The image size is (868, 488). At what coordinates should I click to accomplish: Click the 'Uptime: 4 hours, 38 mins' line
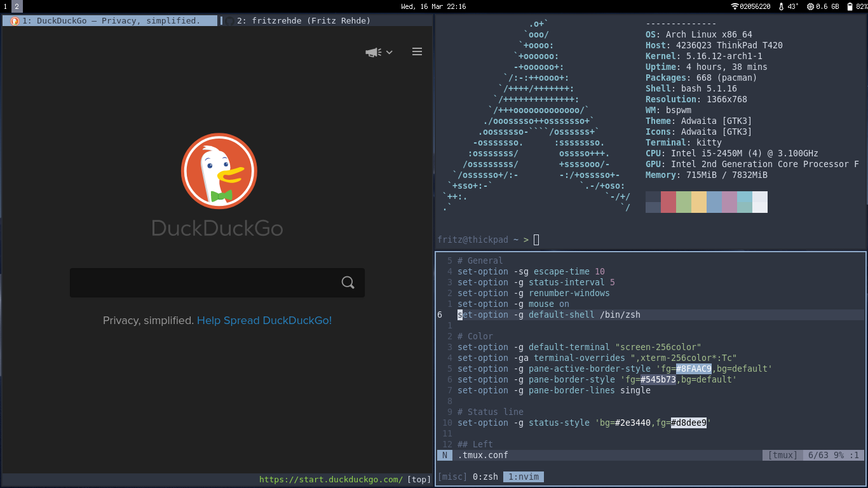tap(707, 67)
